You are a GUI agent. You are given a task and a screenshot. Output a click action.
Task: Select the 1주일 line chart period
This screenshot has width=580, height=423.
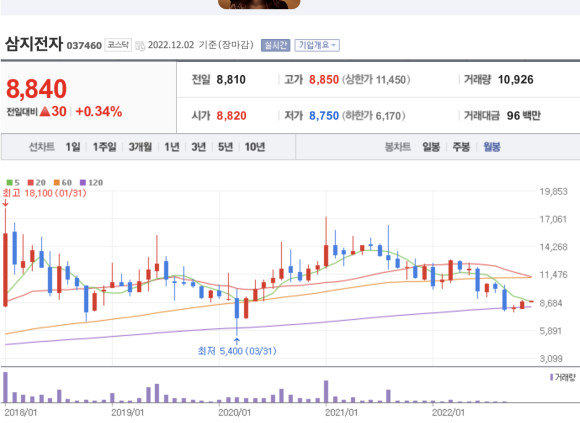[104, 147]
